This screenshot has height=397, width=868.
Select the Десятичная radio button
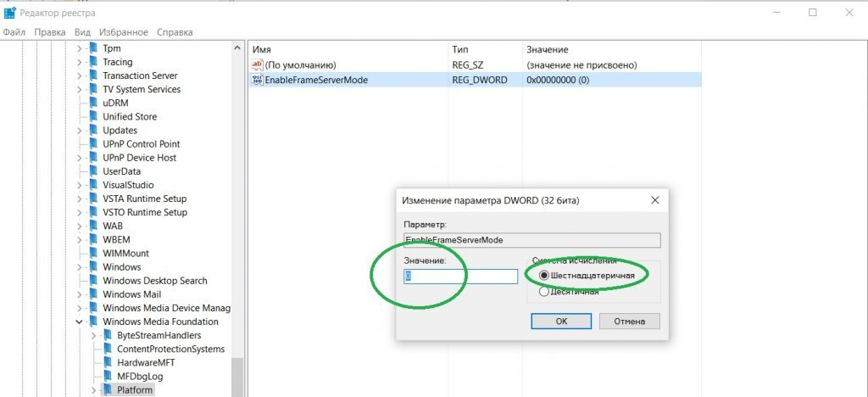544,292
